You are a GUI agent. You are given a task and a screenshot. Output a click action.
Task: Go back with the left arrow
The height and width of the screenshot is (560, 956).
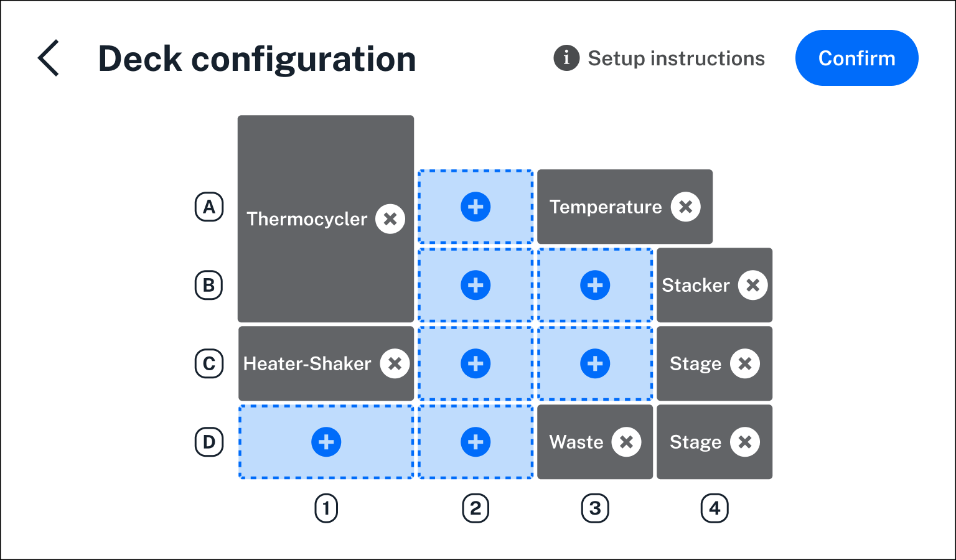[49, 58]
